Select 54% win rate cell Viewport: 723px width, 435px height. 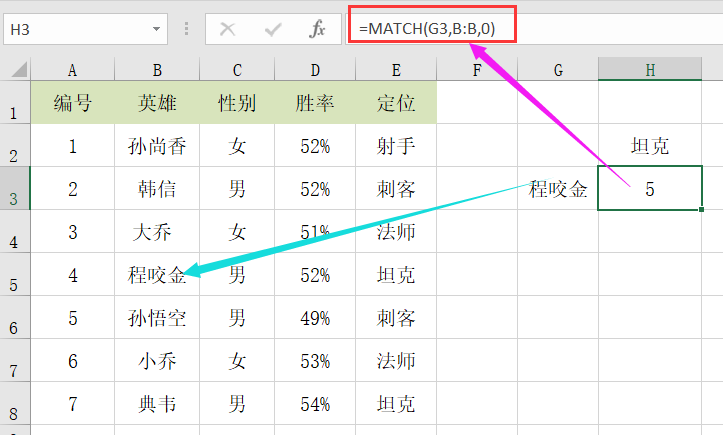click(315, 404)
